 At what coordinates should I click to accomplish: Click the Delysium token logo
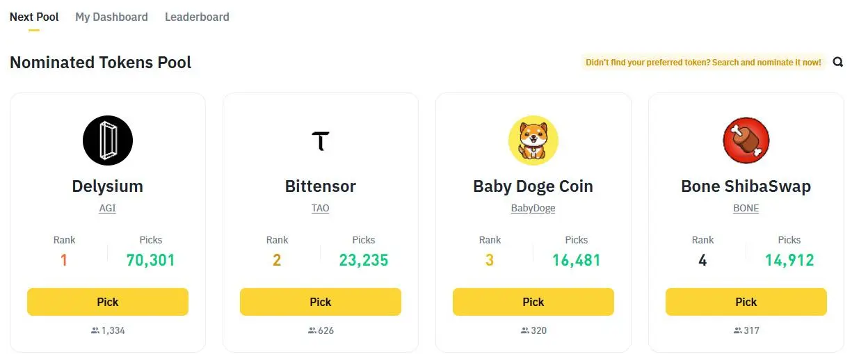pos(108,140)
